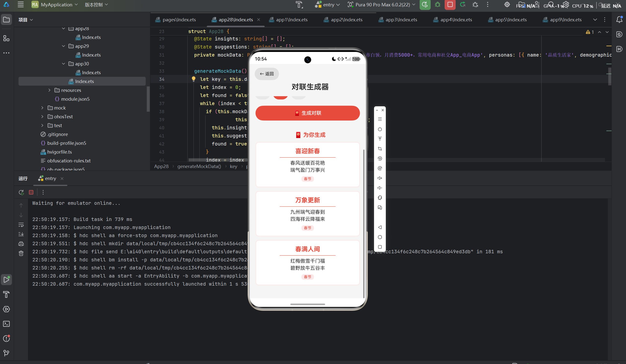Switch to app1\Index.ets tab
Screen dimensions: 626x364
(288, 20)
